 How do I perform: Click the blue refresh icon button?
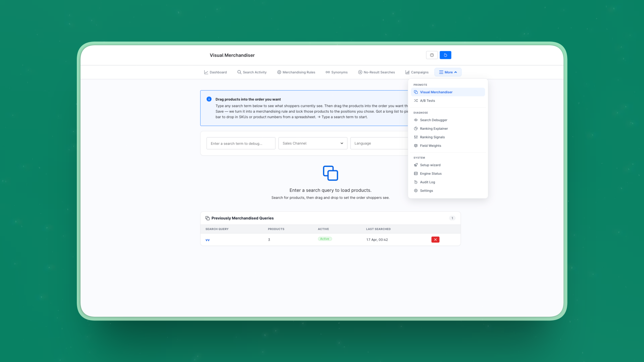point(445,55)
